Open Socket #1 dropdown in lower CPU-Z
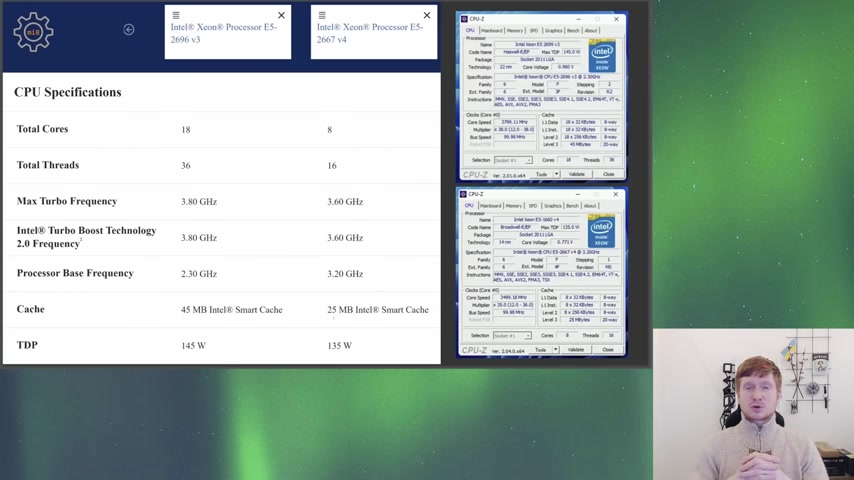The height and width of the screenshot is (480, 854). pos(513,336)
